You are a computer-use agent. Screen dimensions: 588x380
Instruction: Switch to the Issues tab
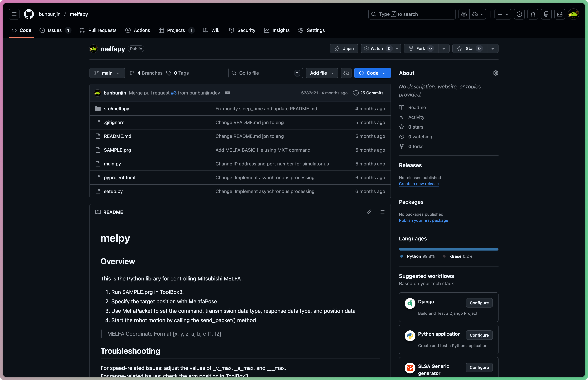[56, 30]
